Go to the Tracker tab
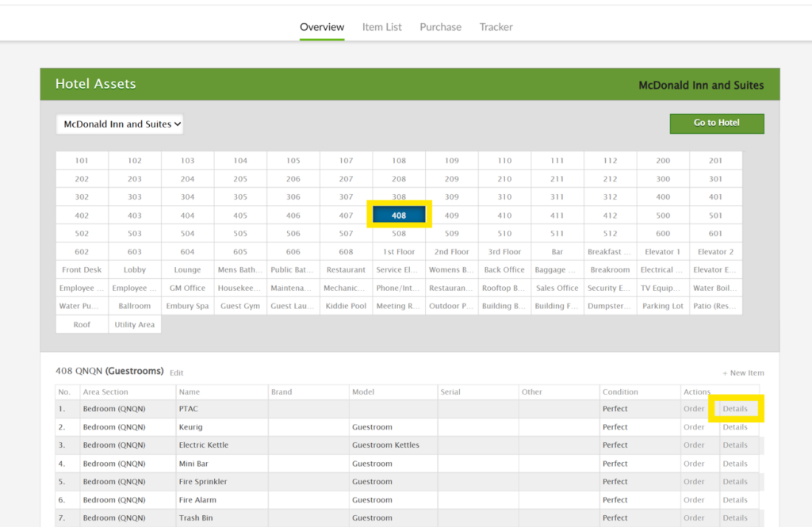 point(496,27)
